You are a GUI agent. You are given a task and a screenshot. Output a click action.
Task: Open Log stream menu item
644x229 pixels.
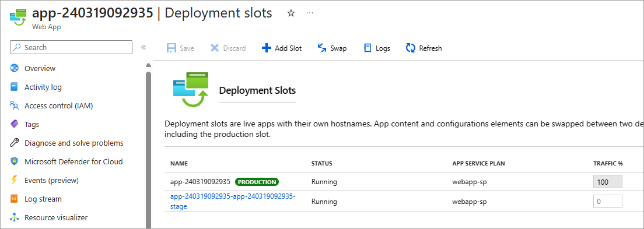coord(43,199)
